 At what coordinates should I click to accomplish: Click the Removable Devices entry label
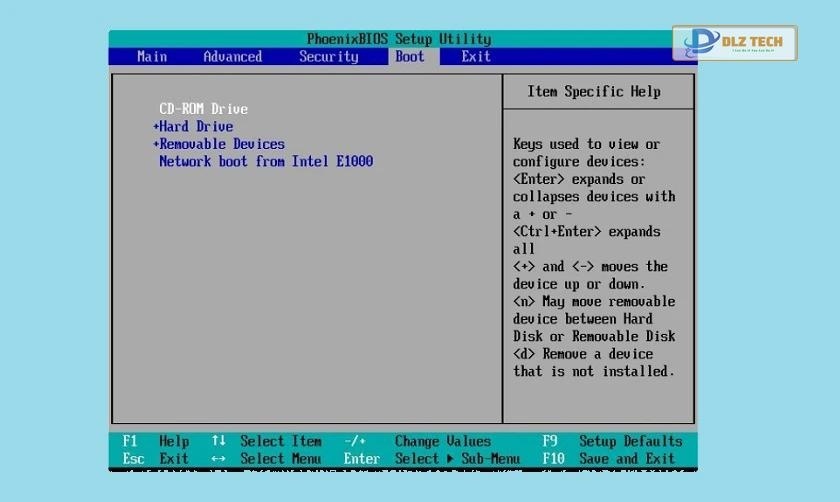pos(222,144)
